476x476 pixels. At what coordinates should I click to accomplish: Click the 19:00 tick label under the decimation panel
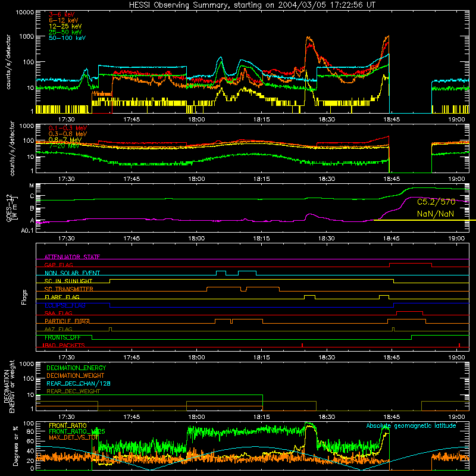point(456,417)
